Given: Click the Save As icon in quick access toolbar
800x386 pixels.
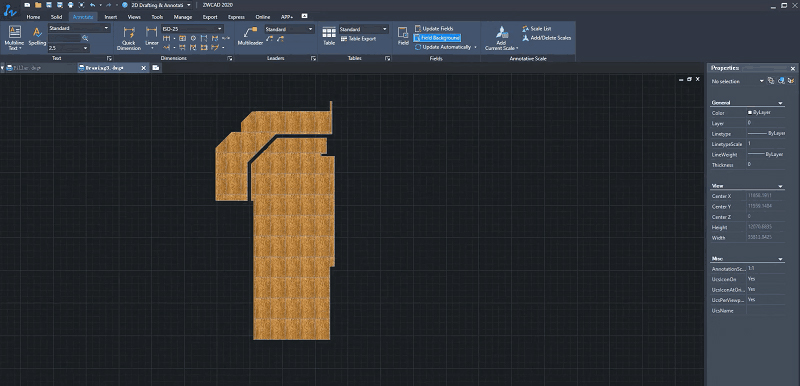Looking at the screenshot, I should [60, 5].
